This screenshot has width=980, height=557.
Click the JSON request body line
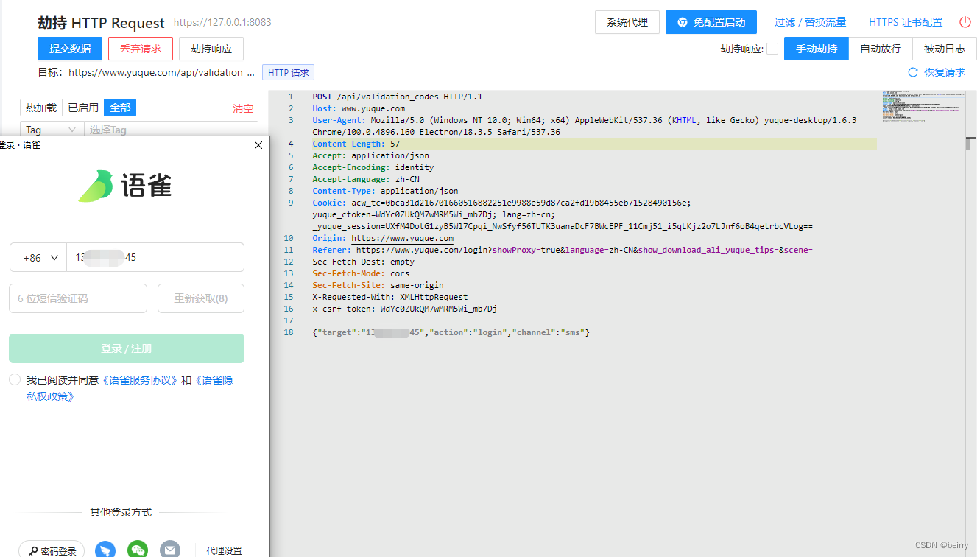point(451,332)
